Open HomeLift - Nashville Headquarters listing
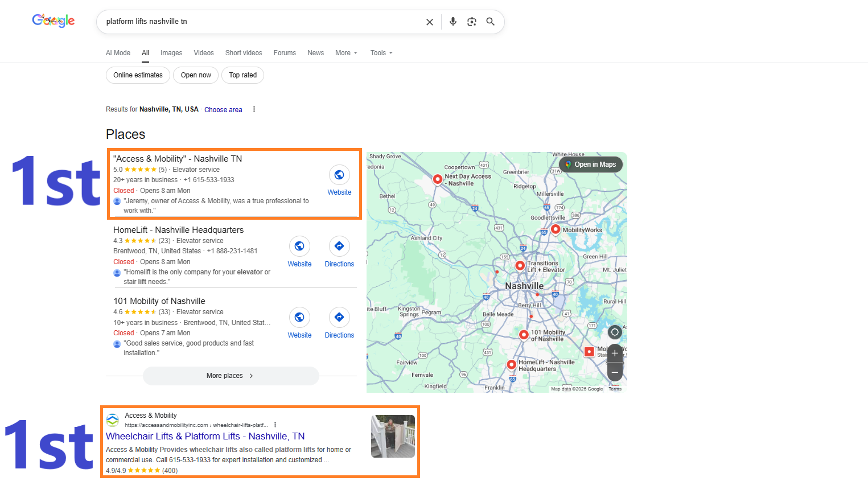 click(x=178, y=230)
